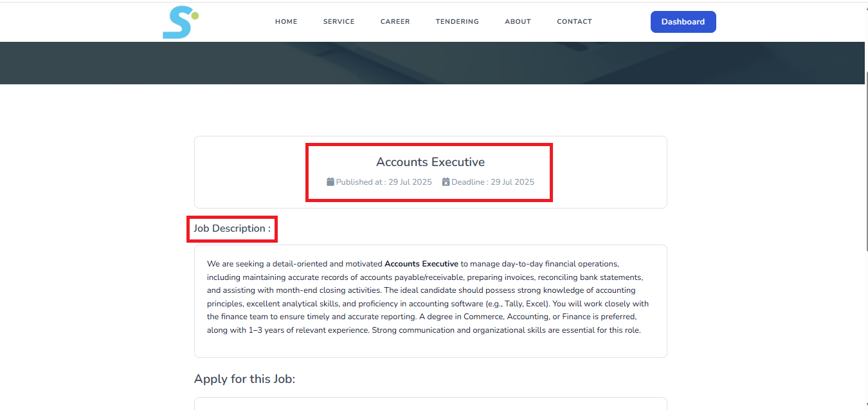This screenshot has height=410, width=868.
Task: Go to the HOME menu item
Action: pos(286,22)
